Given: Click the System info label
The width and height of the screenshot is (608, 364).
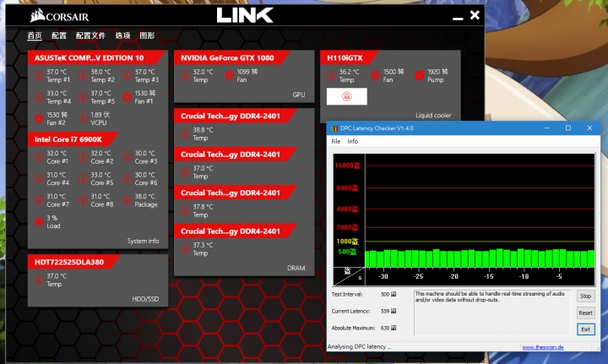Looking at the screenshot, I should click(x=143, y=241).
